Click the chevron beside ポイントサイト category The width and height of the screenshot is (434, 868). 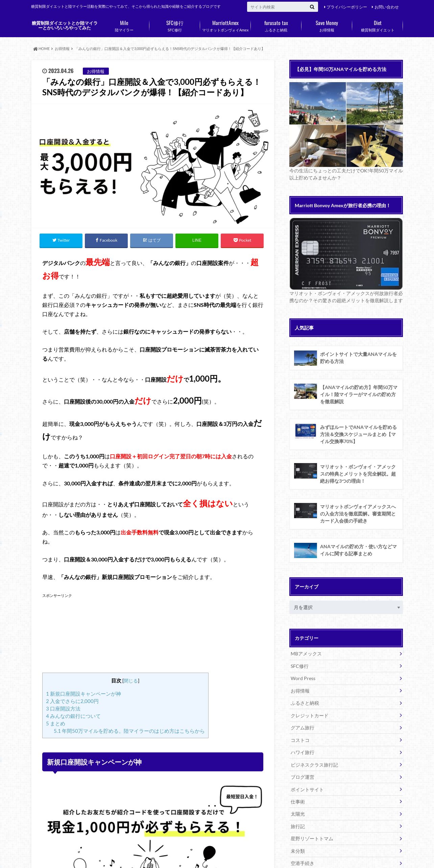tap(401, 789)
